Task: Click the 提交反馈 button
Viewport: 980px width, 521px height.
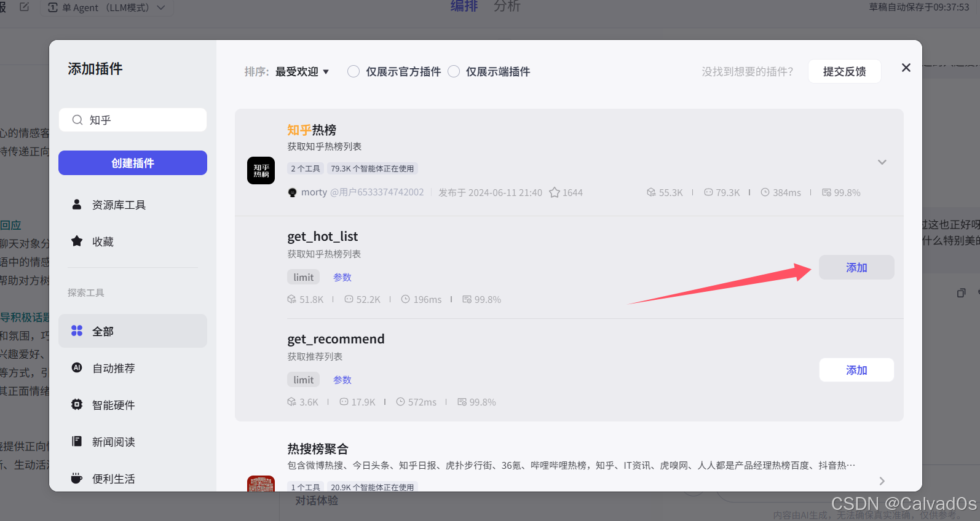Action: pos(845,71)
